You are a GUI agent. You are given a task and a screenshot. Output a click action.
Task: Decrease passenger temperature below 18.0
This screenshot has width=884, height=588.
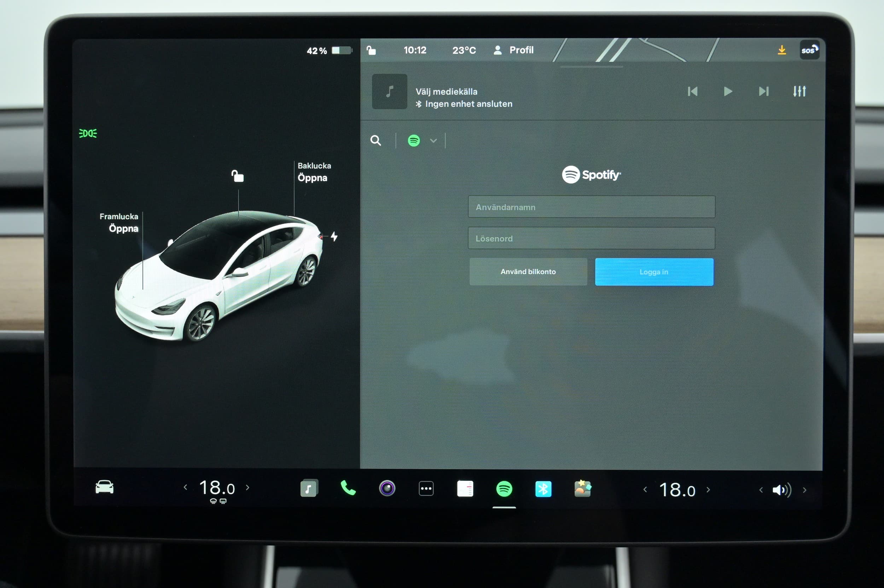645,489
